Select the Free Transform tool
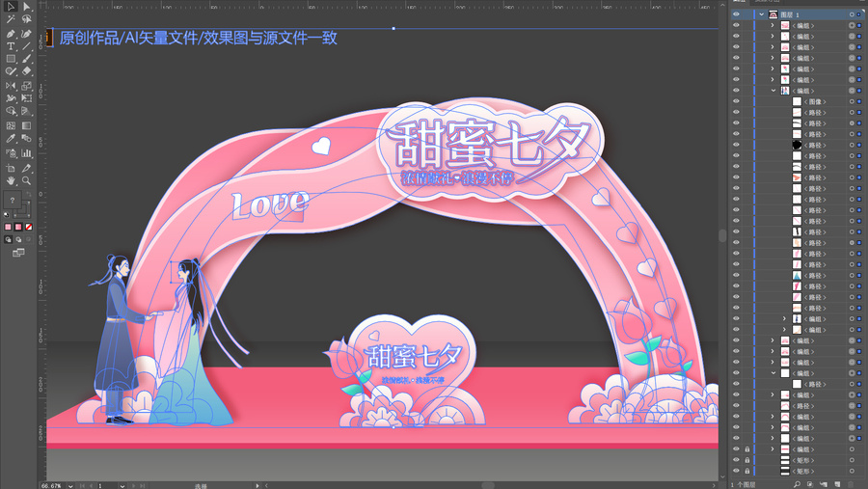Image resolution: width=868 pixels, height=489 pixels. pos(26,98)
